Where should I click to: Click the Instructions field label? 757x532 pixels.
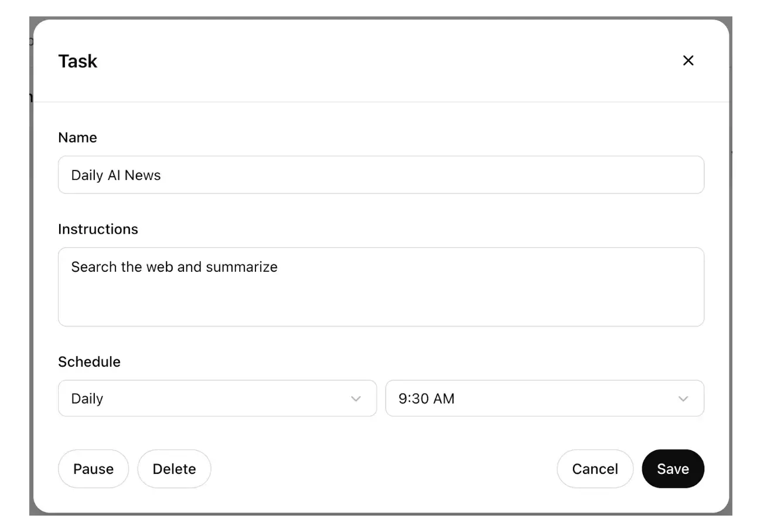coord(98,229)
